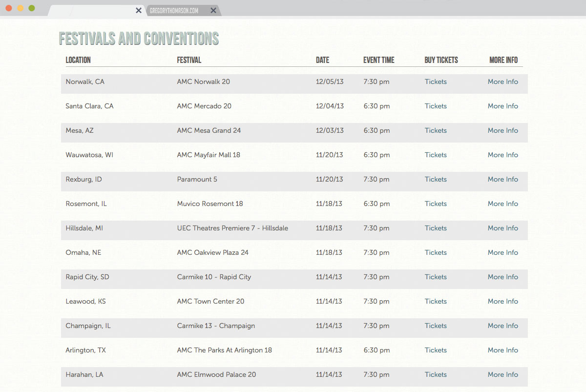The height and width of the screenshot is (392, 586).
Task: Open Tickets for Champaign, IL
Action: coord(436,326)
